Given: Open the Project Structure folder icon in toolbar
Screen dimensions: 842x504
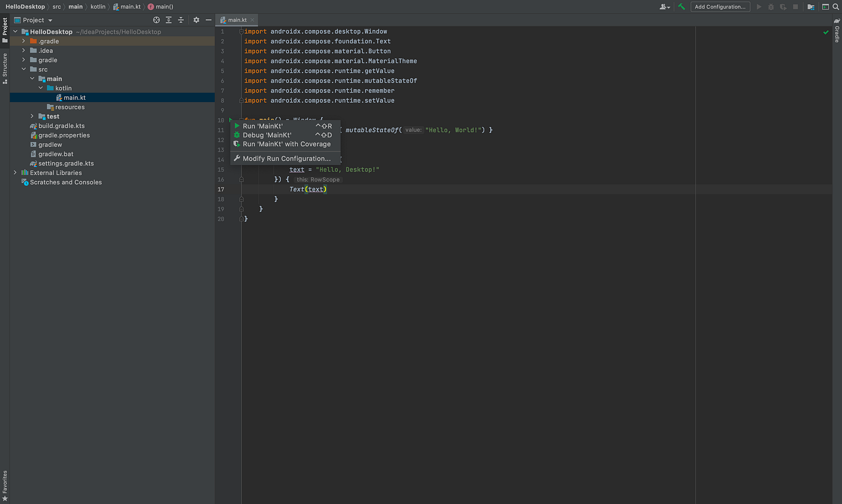Looking at the screenshot, I should pyautogui.click(x=811, y=7).
